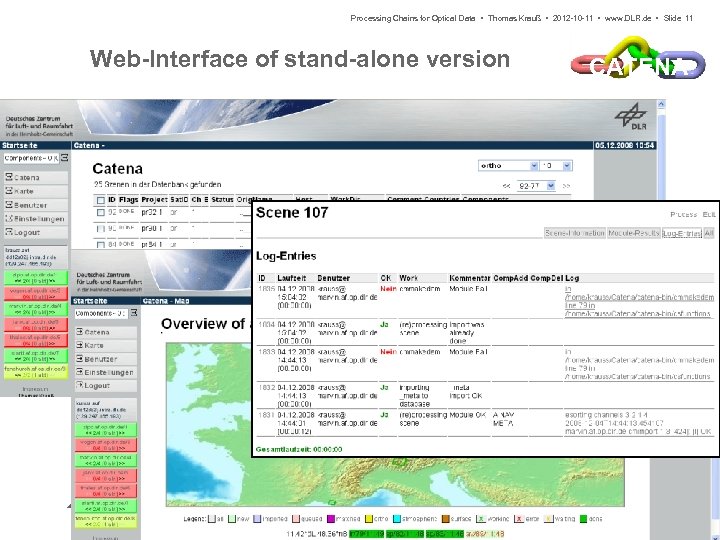Click Logout button in Map sidebar
Screen dimensions: 720x540
click(106, 385)
